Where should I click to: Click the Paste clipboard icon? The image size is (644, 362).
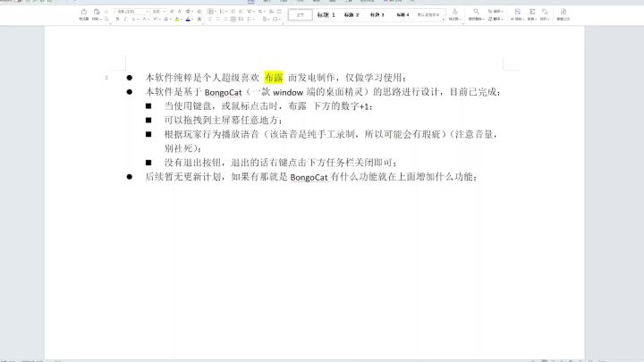pyautogui.click(x=97, y=12)
